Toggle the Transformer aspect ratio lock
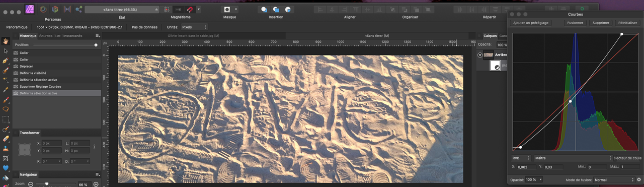The height and width of the screenshot is (187, 644). [x=94, y=147]
